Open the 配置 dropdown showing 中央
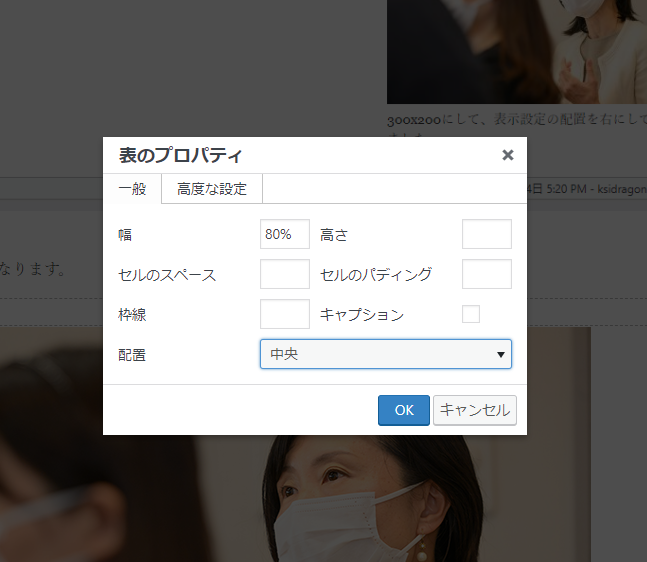The image size is (647, 562). tap(385, 354)
